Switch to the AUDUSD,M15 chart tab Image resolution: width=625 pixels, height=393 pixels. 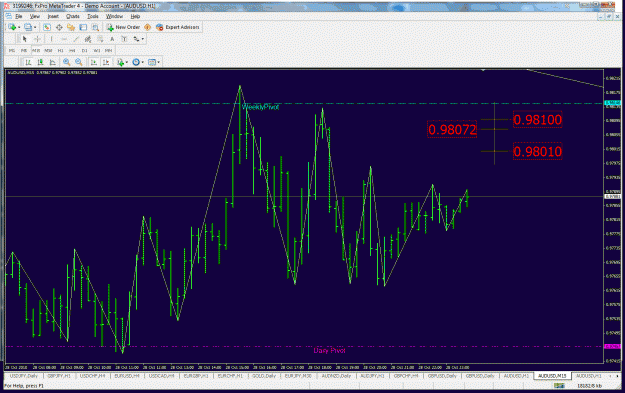pos(552,376)
